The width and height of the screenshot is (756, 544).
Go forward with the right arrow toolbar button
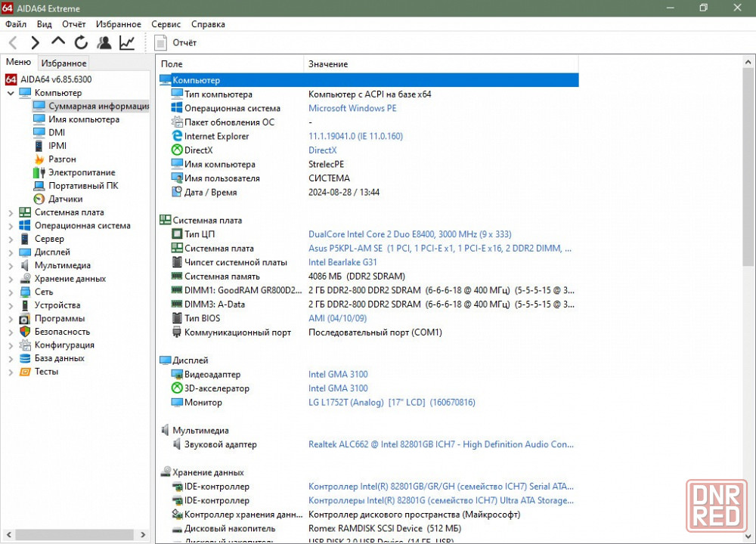click(x=35, y=43)
